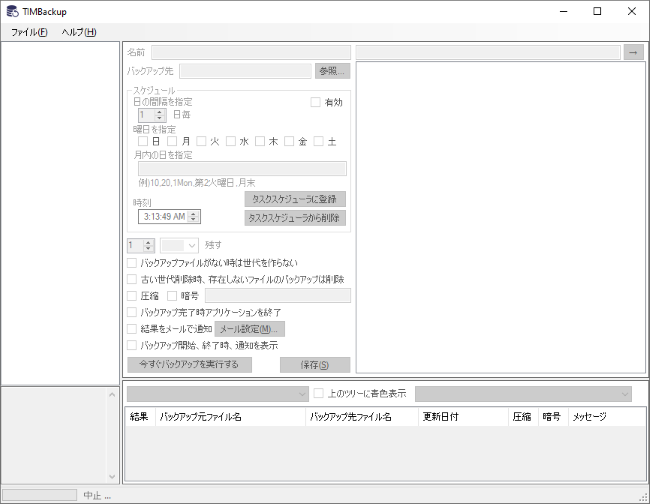Toggle バックアップ開始、終了時、通知を表示 checkbox
Screen dimensions: 650x504
(x=132, y=345)
